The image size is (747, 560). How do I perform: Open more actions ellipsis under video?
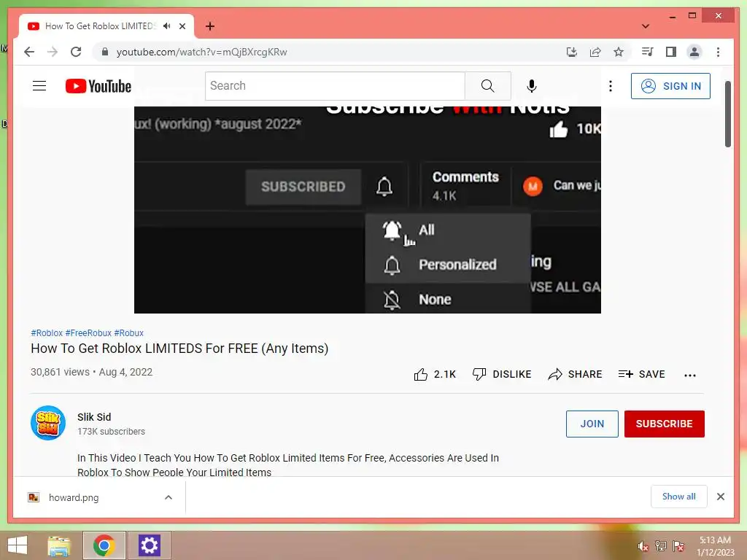point(690,376)
